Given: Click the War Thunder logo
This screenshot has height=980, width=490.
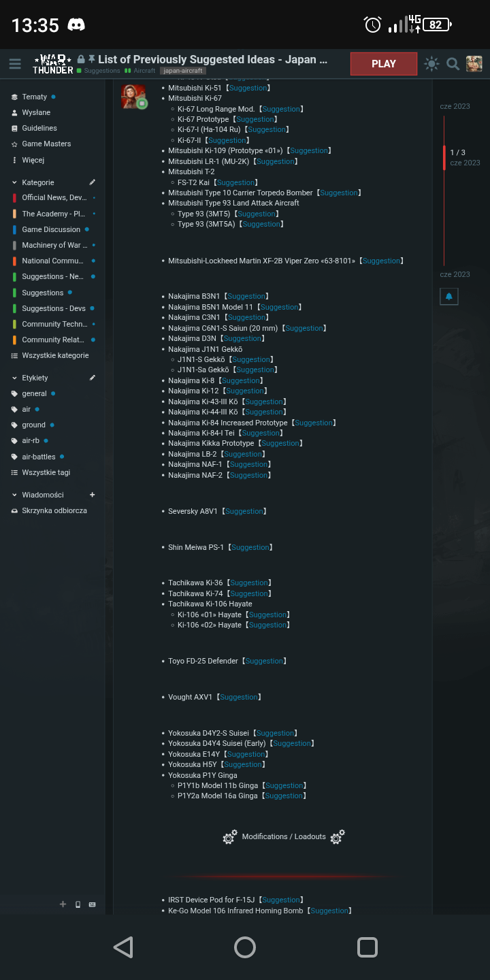Looking at the screenshot, I should tap(53, 64).
